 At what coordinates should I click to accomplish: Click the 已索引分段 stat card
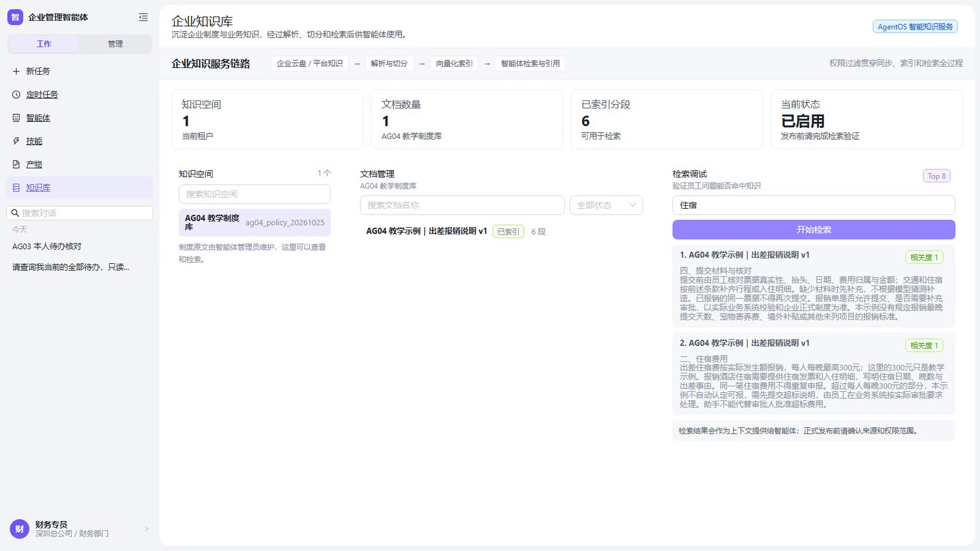(x=667, y=119)
